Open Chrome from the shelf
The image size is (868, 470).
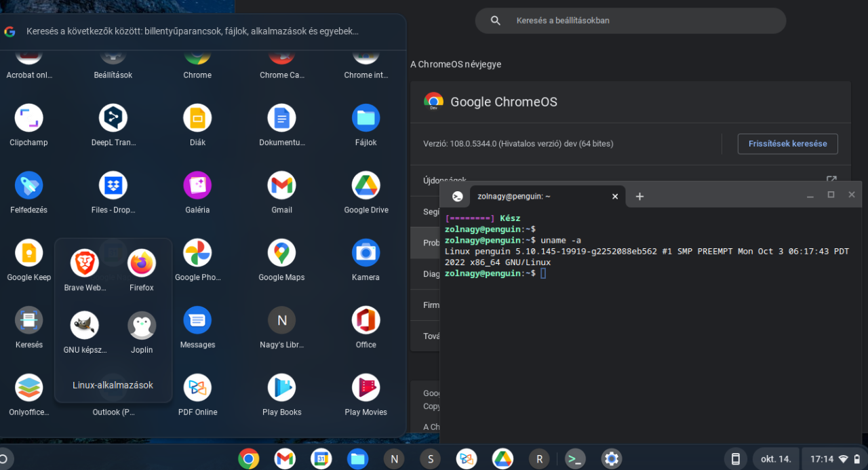[249, 459]
